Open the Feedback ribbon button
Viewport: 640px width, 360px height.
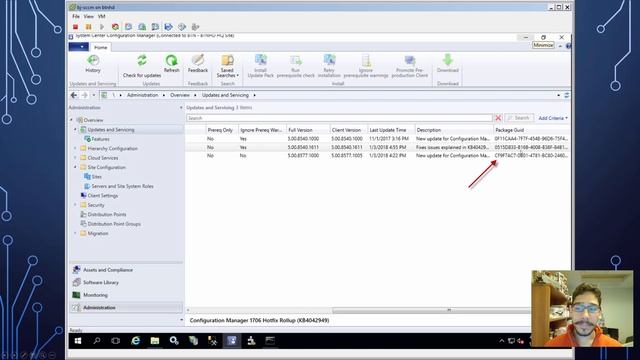pyautogui.click(x=198, y=64)
